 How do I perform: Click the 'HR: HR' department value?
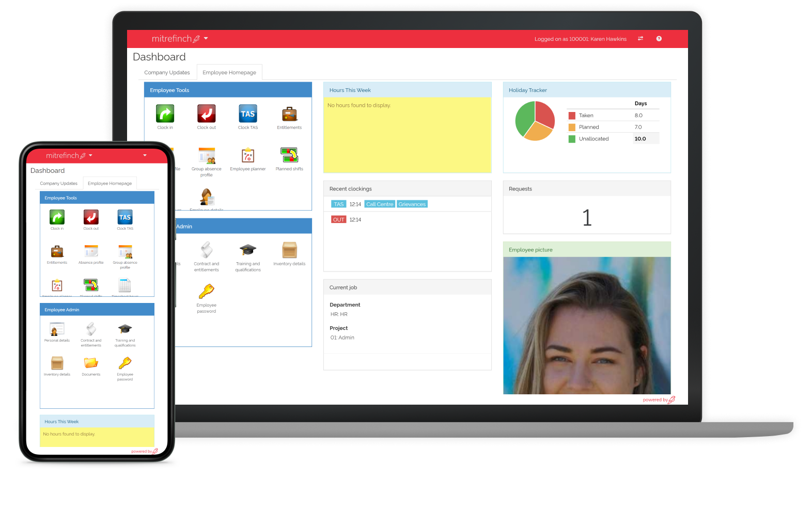click(339, 314)
